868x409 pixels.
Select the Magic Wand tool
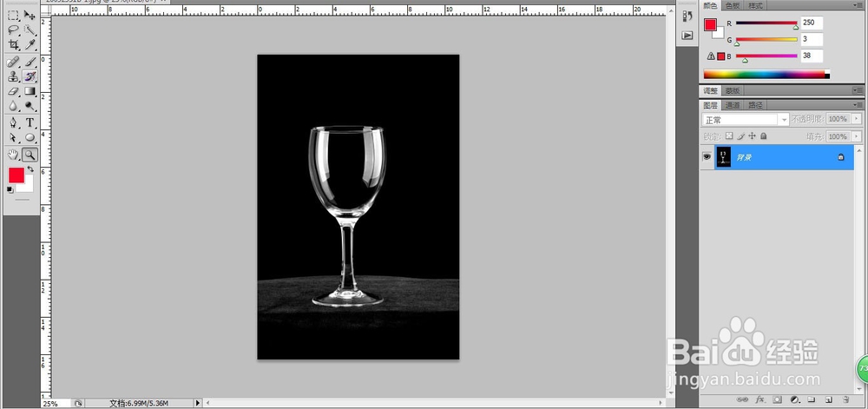click(x=30, y=30)
